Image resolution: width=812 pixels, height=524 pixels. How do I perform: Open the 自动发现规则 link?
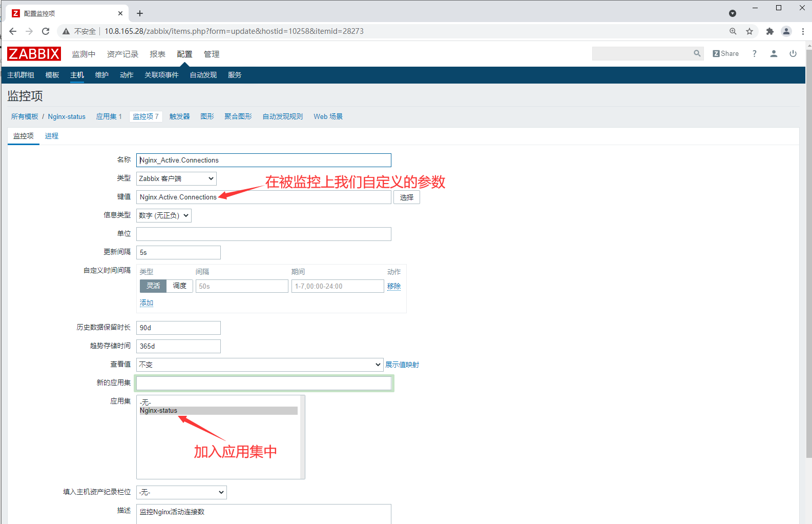click(x=283, y=116)
